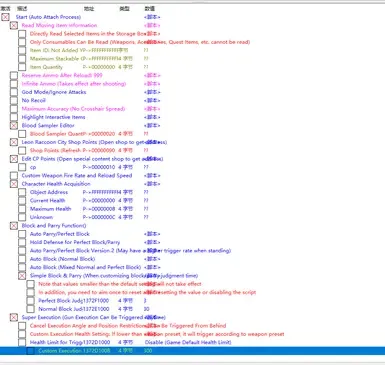The image size is (385, 365).
Task: Check the Object Address checkbox
Action: (22, 192)
